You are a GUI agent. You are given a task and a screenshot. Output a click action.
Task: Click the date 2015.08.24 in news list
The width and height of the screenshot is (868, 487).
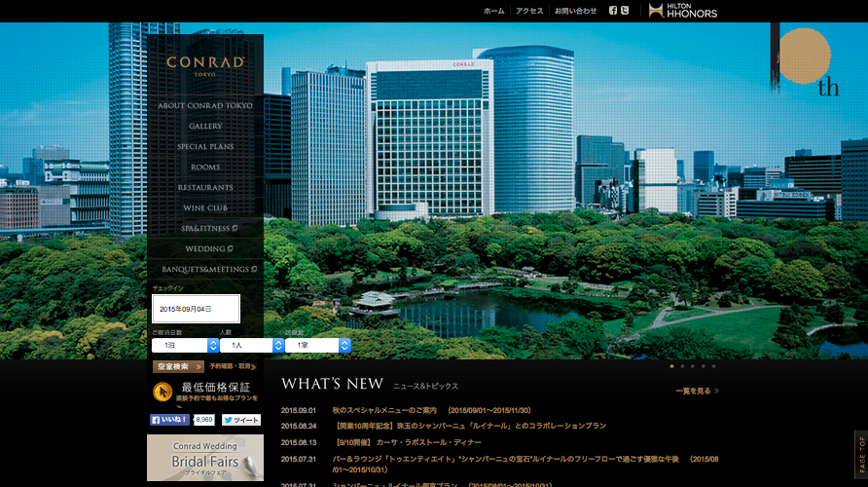point(299,426)
